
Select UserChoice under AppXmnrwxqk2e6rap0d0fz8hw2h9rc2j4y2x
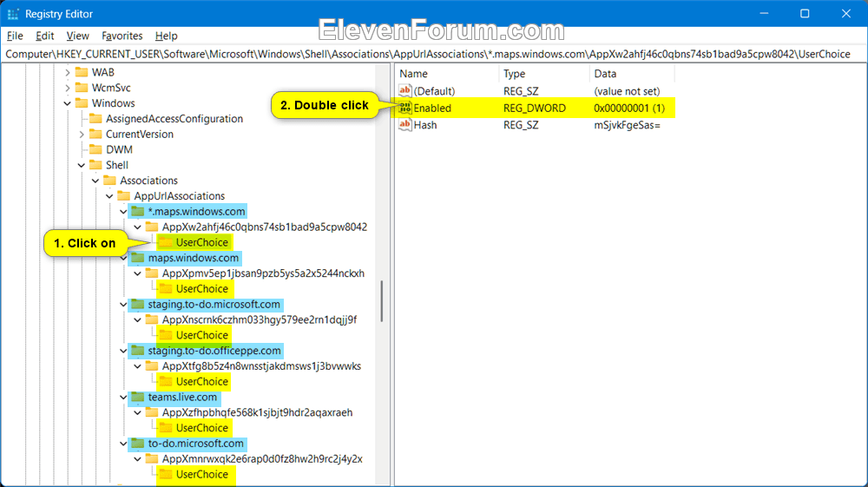click(x=201, y=475)
